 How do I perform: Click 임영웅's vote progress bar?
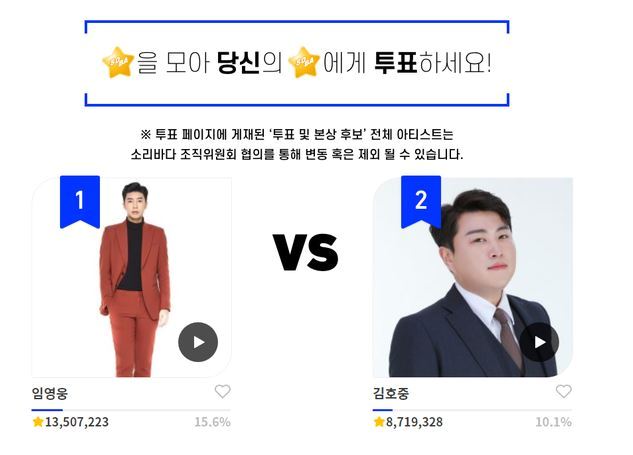(x=131, y=410)
